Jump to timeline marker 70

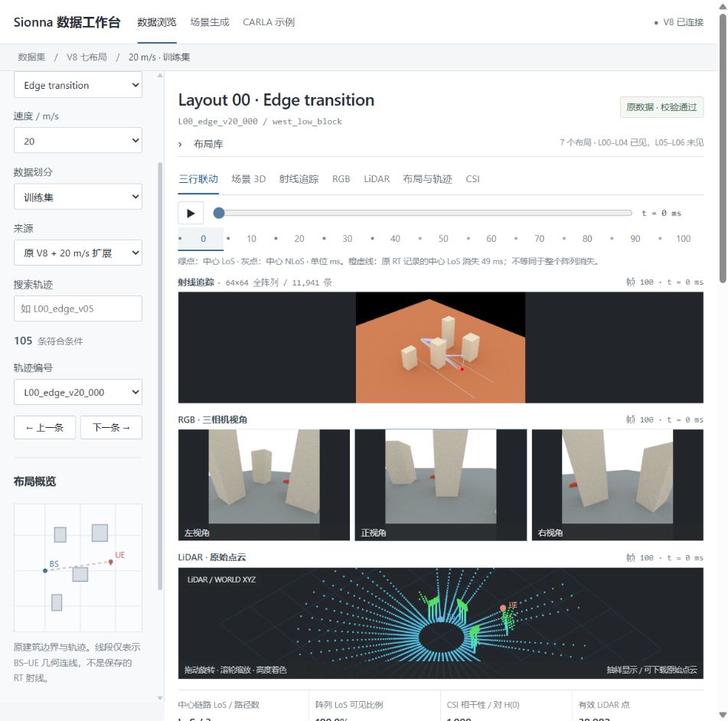point(539,239)
